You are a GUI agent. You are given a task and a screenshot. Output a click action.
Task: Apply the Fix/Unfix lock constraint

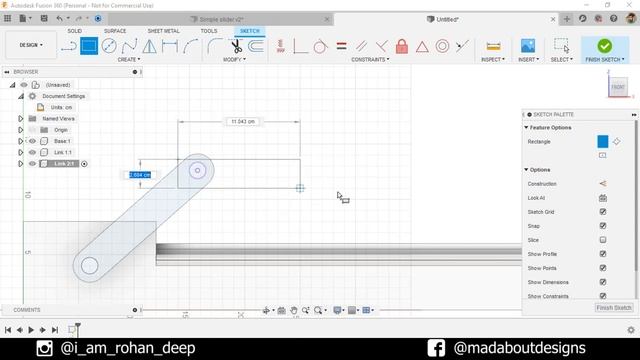click(402, 46)
